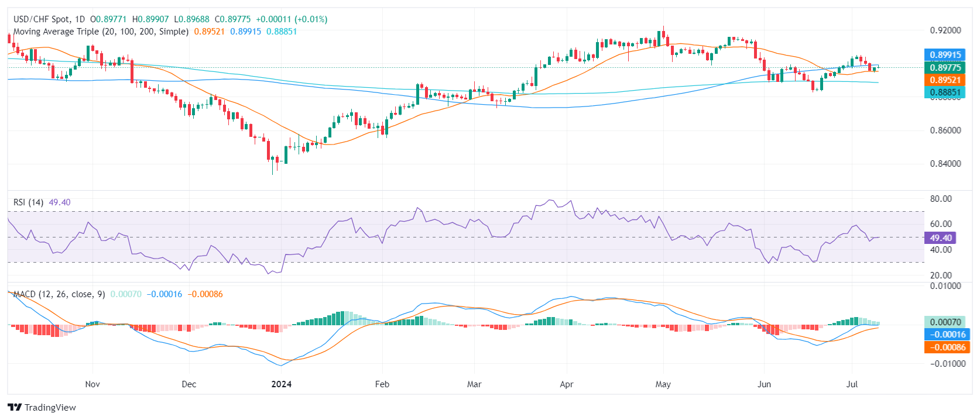Click the green 0.89775 current price tag
Viewport: 980px width, 420px height.
[x=945, y=68]
